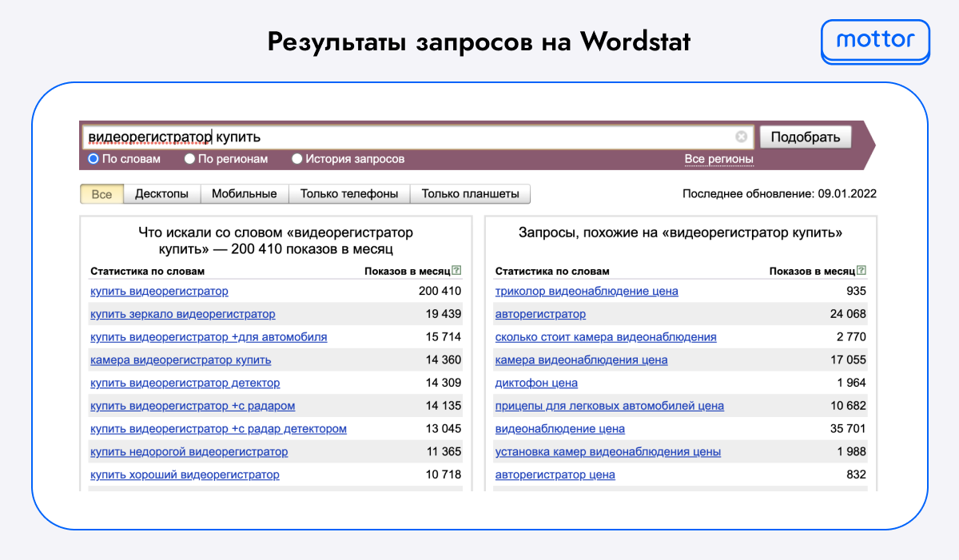Click the 'Что искали со словом' panel heading
The width and height of the screenshot is (959, 560).
(x=276, y=241)
